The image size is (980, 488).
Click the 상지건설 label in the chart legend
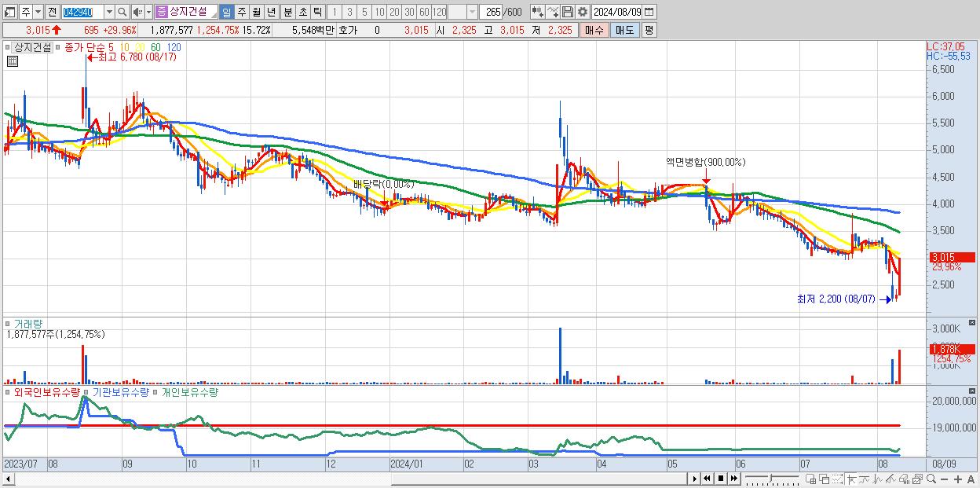[x=33, y=47]
